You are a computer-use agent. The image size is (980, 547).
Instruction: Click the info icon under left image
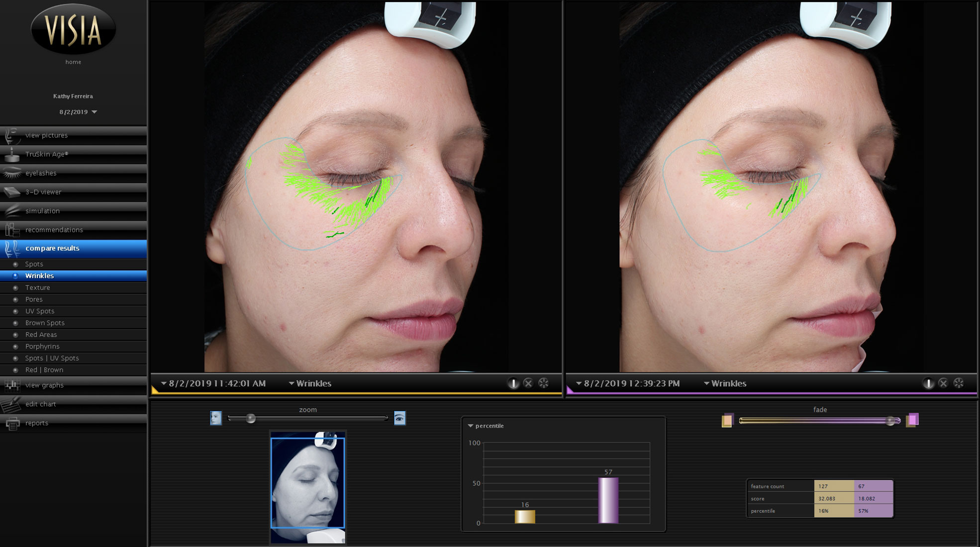(x=513, y=383)
